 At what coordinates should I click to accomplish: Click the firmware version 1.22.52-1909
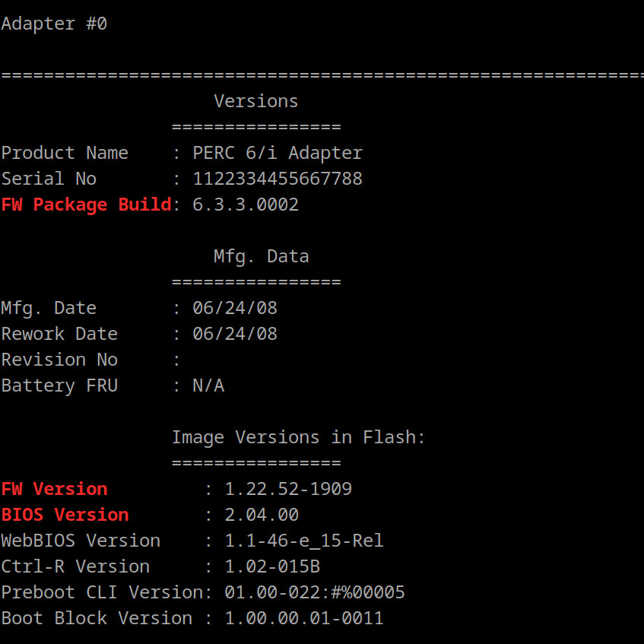(288, 489)
